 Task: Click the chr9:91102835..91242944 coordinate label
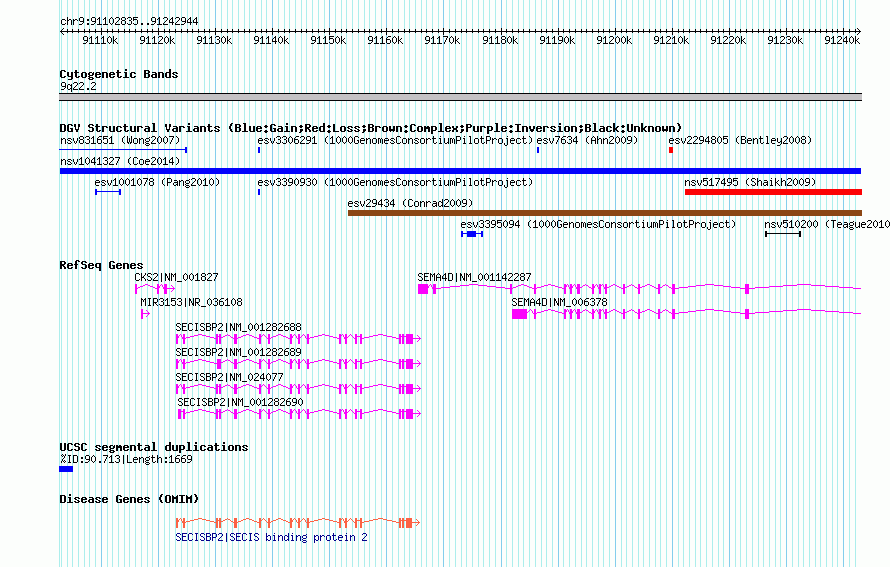pos(129,21)
